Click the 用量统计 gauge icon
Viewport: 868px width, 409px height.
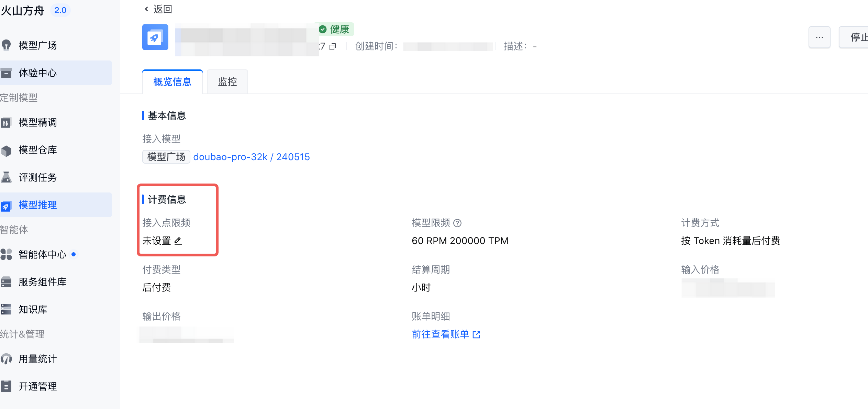click(6, 359)
